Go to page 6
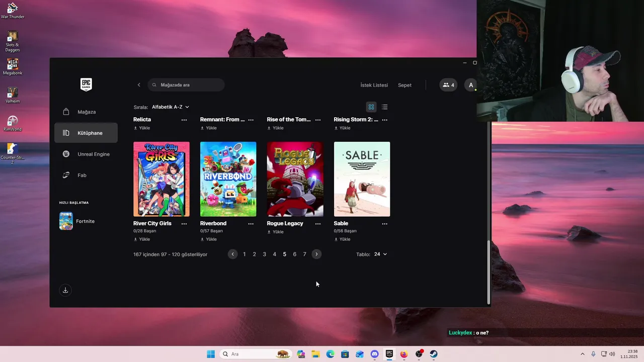 (x=295, y=254)
